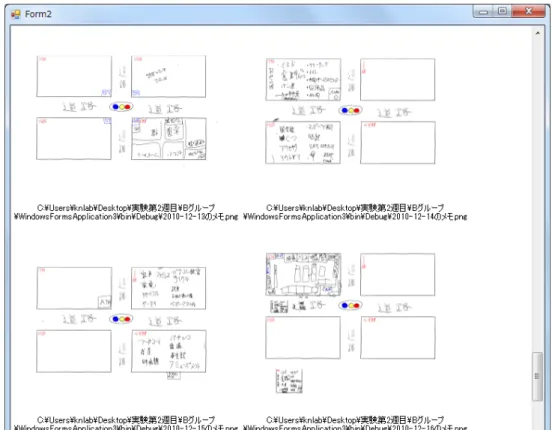This screenshot has width=552, height=430.
Task: Open the 2010-12-14 memo thumbnail
Action: click(350, 111)
